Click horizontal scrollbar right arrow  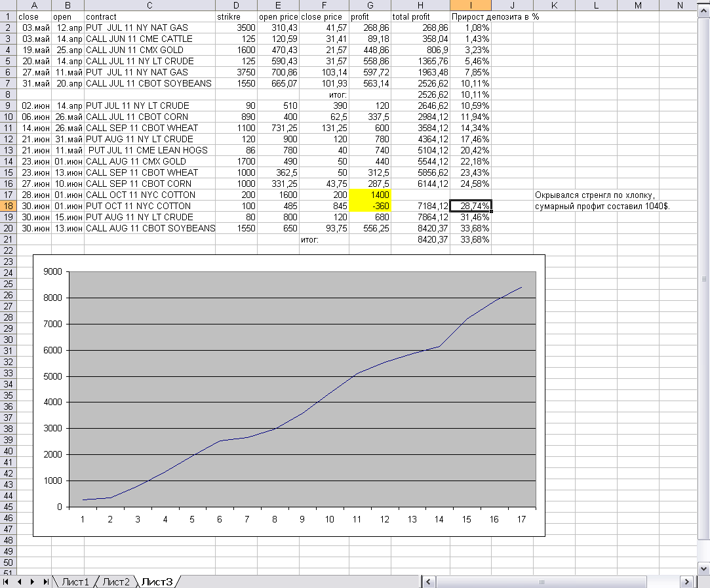[687, 582]
